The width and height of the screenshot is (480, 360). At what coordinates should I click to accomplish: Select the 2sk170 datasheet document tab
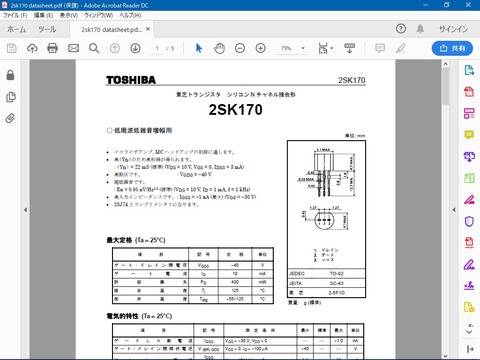[111, 30]
